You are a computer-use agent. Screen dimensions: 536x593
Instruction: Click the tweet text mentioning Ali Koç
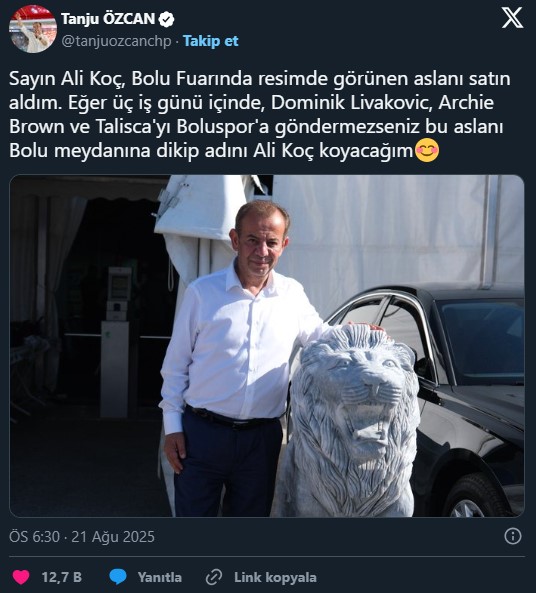(x=260, y=115)
